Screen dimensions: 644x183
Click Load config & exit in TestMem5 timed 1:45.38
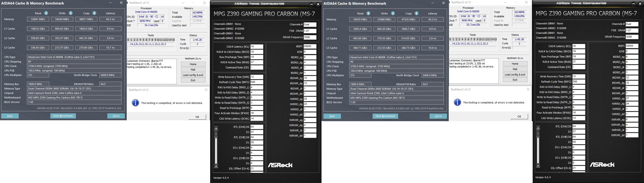(x=515, y=75)
